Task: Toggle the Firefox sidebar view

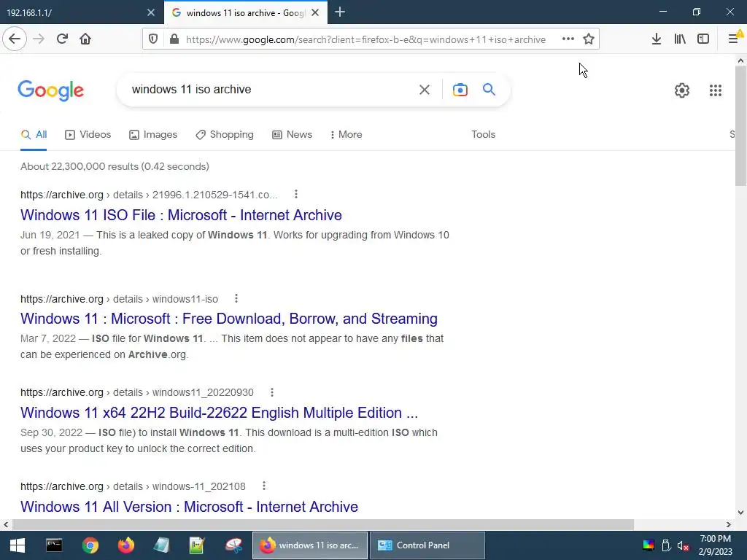Action: click(703, 39)
